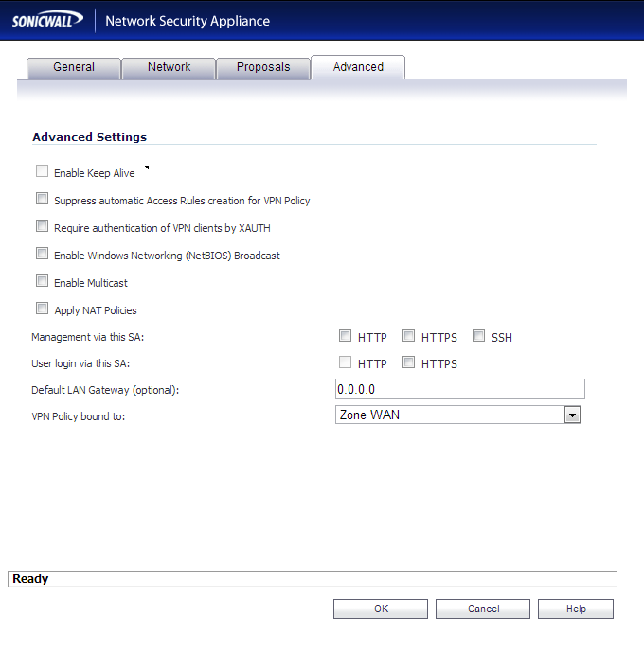
Task: Check SSH for Management via this SA
Action: coord(478,336)
